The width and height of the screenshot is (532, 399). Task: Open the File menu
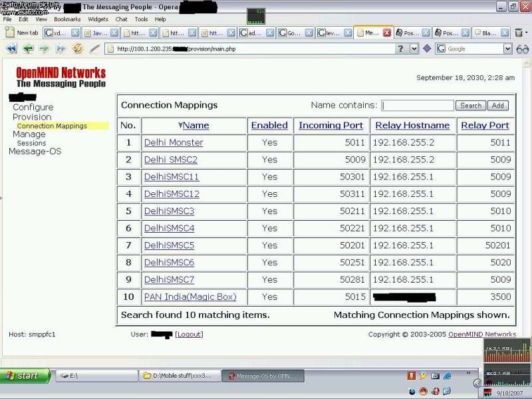click(x=7, y=19)
